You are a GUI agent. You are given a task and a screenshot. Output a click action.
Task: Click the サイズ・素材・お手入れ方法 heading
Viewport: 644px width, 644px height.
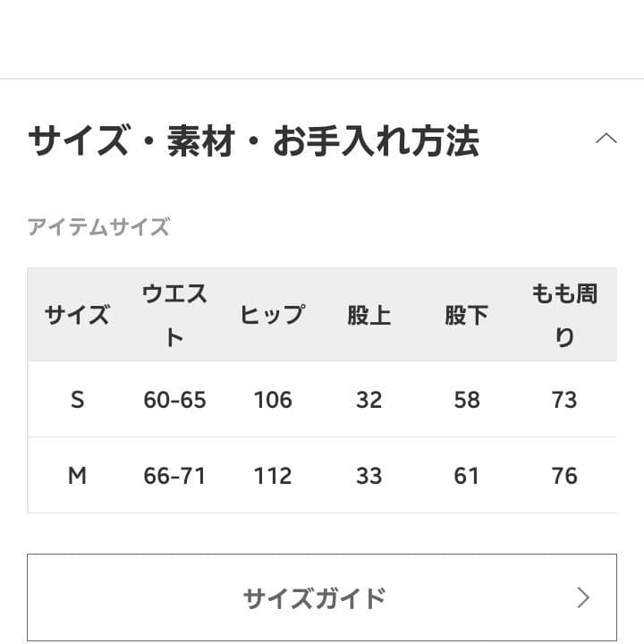[253, 141]
